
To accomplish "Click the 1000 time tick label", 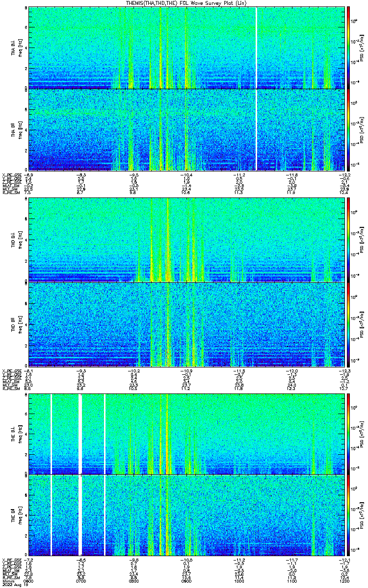I will [x=239, y=581].
